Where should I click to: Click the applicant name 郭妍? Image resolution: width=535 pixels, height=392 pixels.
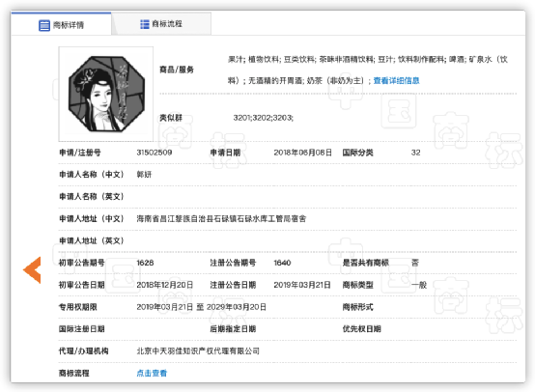click(144, 175)
